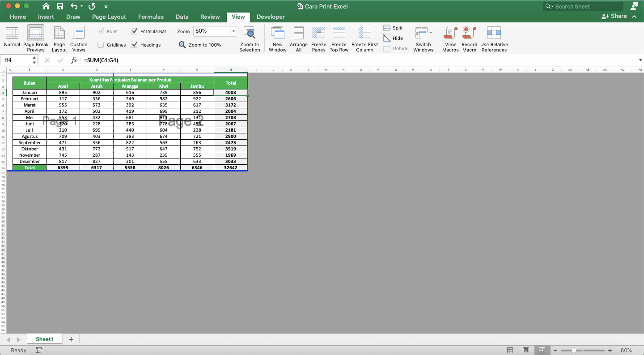Screen dimensions: 644x355
Task: Hide the current window
Action: tap(393, 38)
